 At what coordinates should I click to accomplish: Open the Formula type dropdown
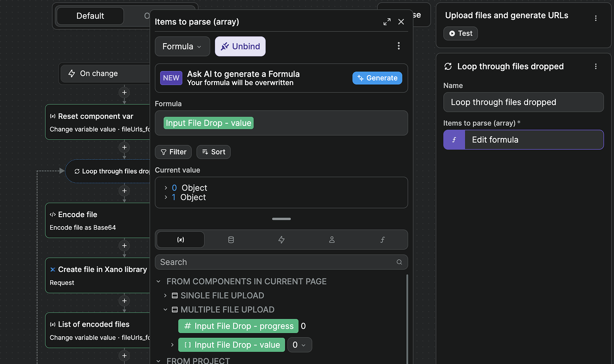[182, 46]
